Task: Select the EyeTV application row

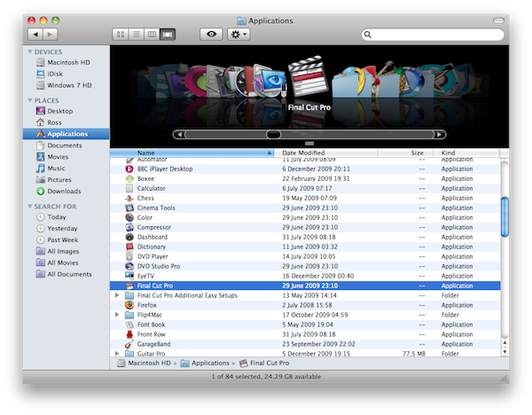Action: coord(305,276)
